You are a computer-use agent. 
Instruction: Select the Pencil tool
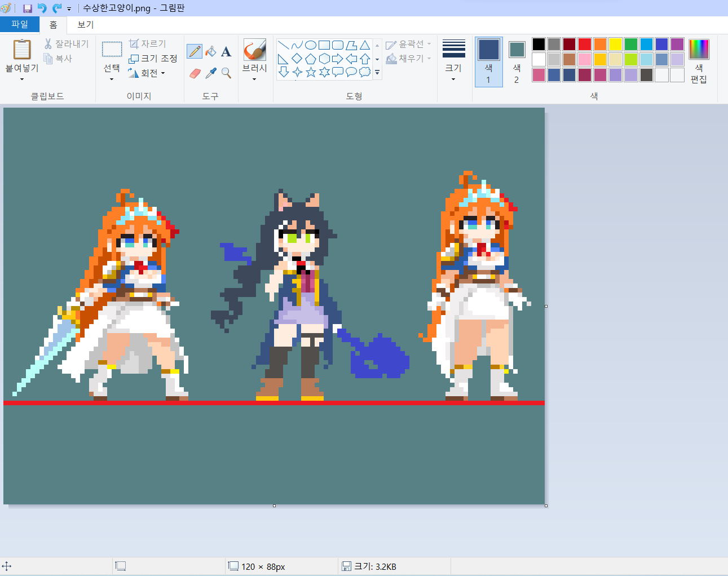coord(195,51)
